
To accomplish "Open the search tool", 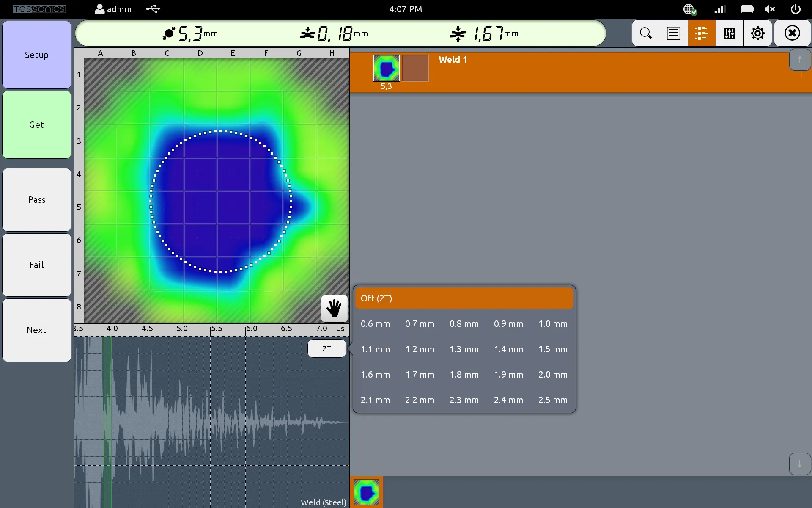I will tap(645, 33).
